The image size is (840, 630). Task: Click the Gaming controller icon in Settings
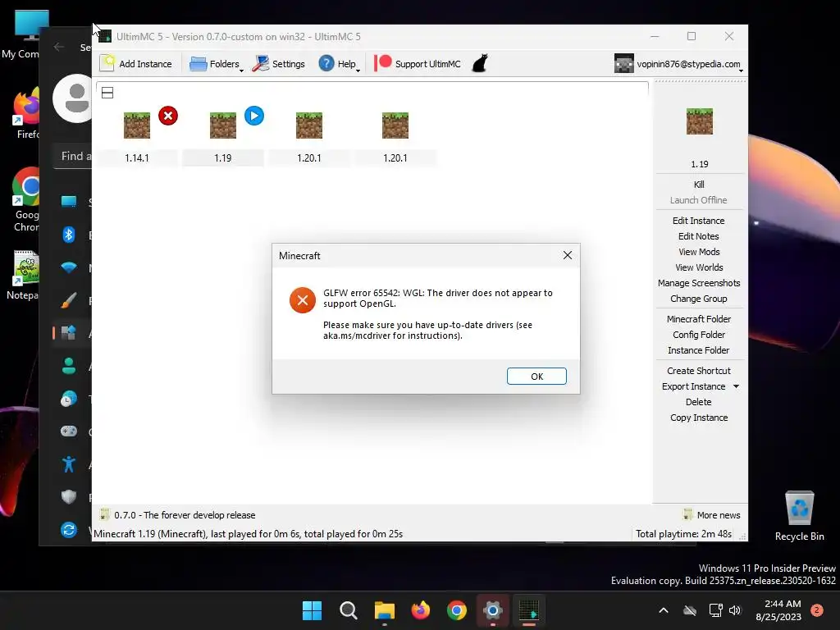click(69, 431)
